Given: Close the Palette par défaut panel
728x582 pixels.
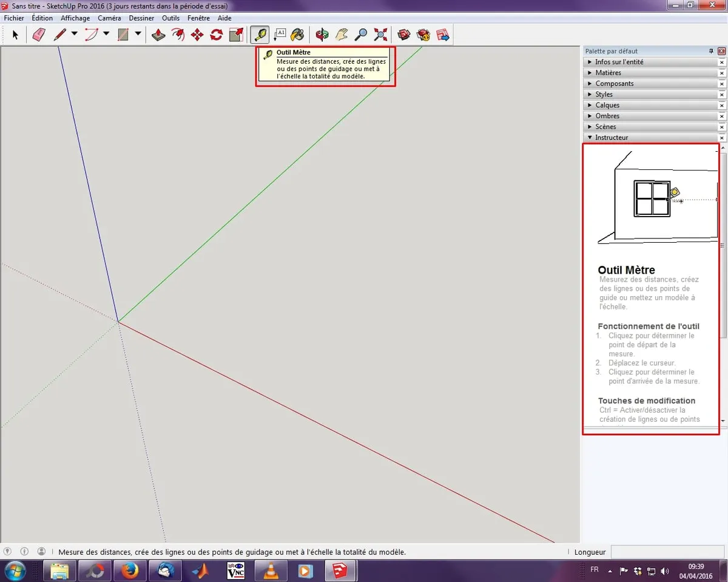Looking at the screenshot, I should (x=722, y=51).
